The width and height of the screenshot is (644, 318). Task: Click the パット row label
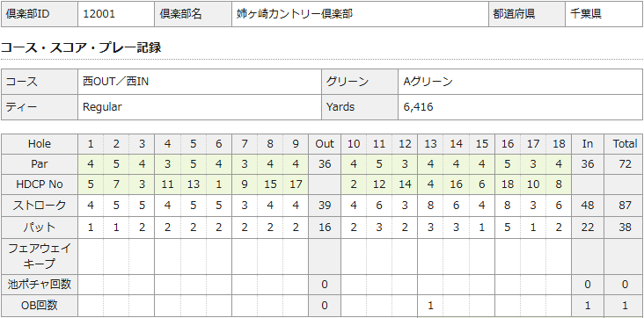[x=40, y=227]
